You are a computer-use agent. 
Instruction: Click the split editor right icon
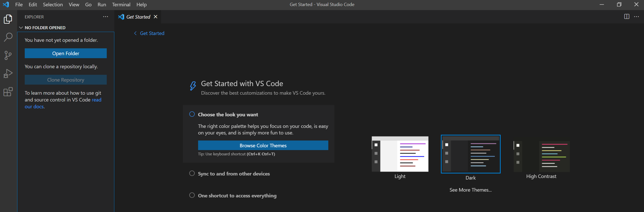pyautogui.click(x=627, y=17)
